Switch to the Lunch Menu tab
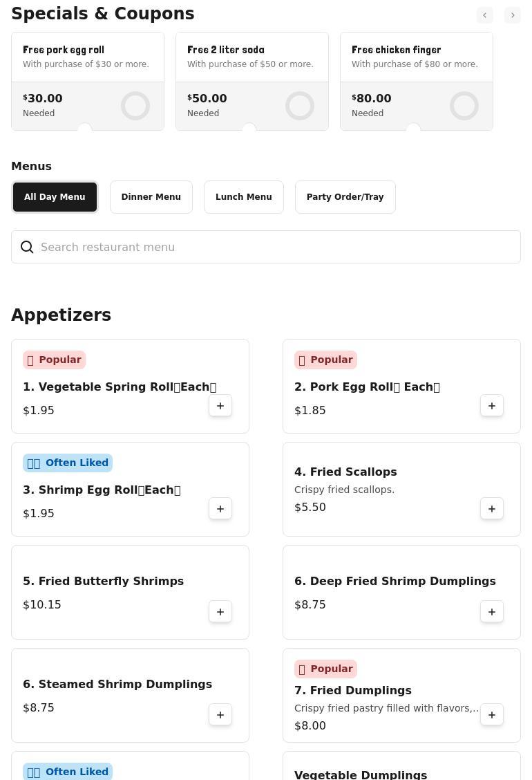Image resolution: width=532 pixels, height=780 pixels. click(x=244, y=197)
